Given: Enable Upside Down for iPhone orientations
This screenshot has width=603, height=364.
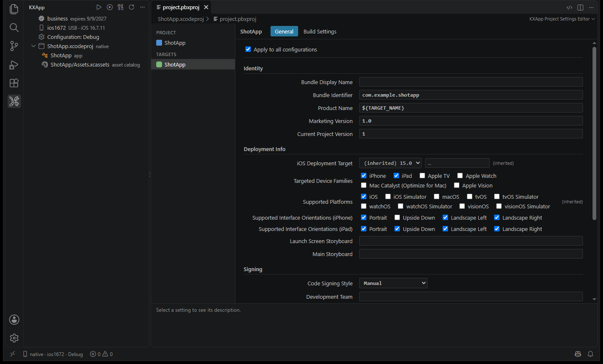Looking at the screenshot, I should coord(397,218).
